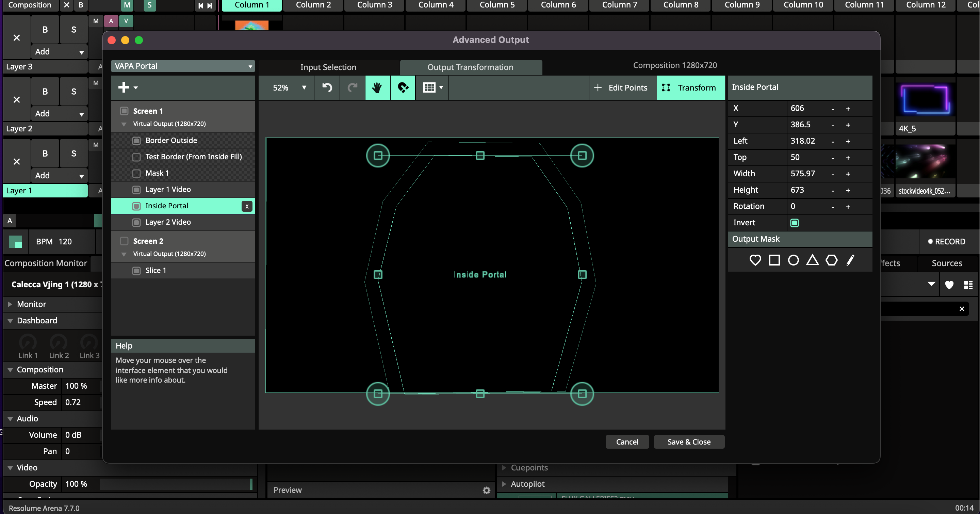Open the VAPA Portal preset dropdown
Screen dimensions: 980x514
click(183, 66)
